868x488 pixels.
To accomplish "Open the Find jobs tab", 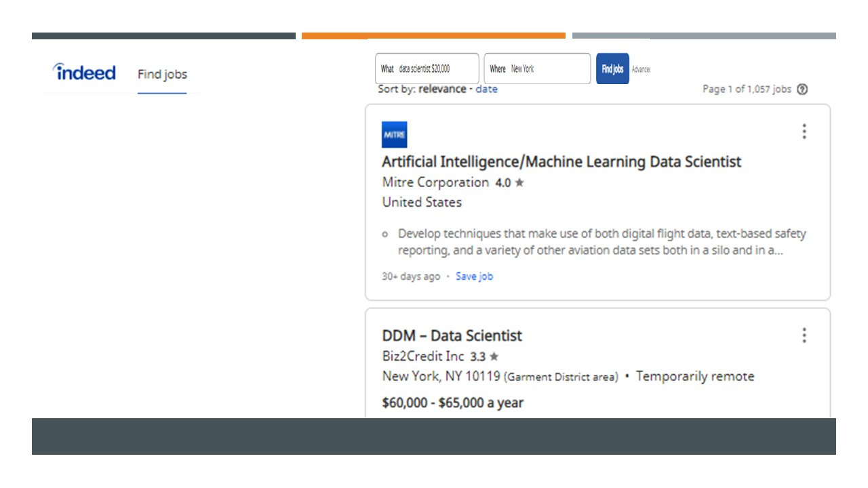I will point(162,75).
